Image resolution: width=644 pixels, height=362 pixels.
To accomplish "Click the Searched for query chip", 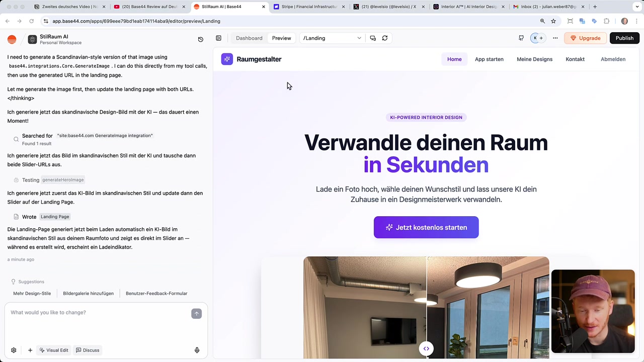I will pos(105,136).
